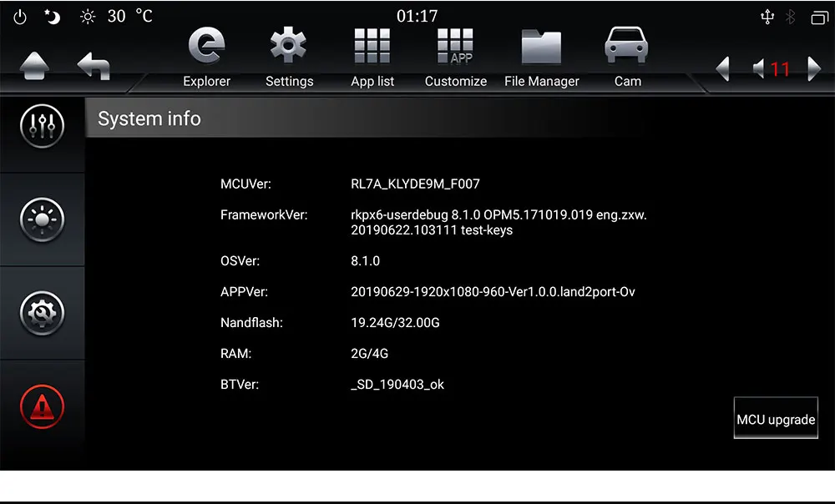This screenshot has width=835, height=504.
Task: Click BTVer value _SD_190403_ok
Action: click(397, 385)
